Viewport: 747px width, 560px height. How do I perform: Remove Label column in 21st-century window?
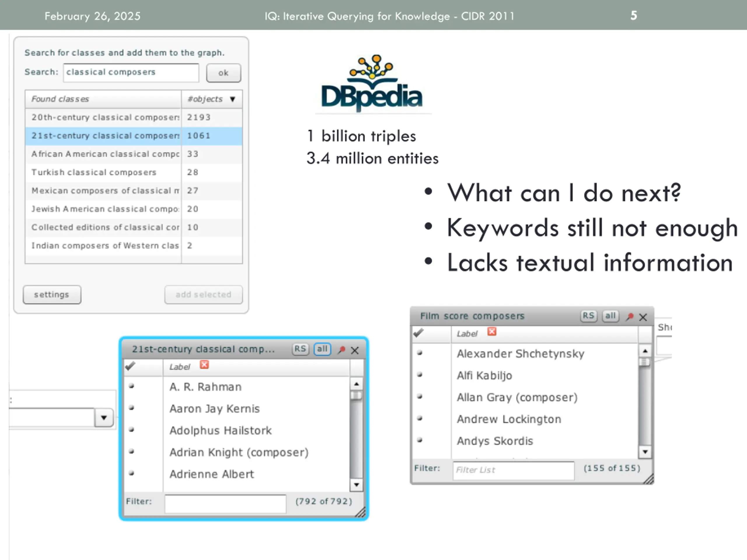[204, 365]
